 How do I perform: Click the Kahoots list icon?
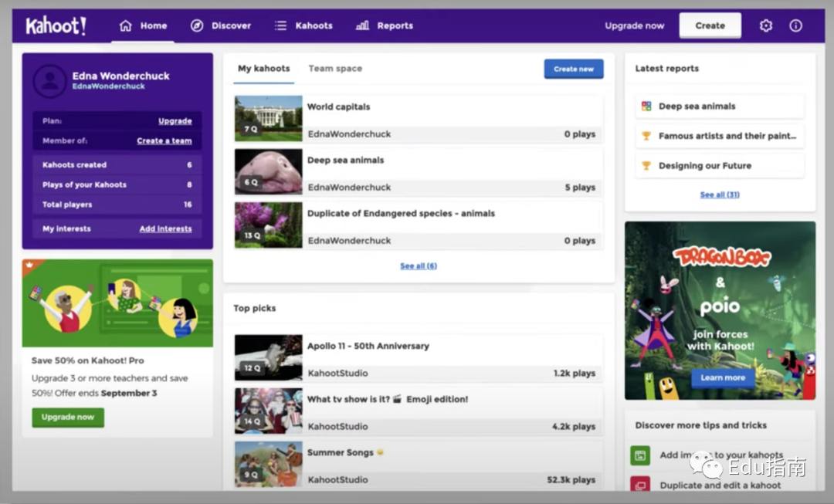pyautogui.click(x=280, y=25)
